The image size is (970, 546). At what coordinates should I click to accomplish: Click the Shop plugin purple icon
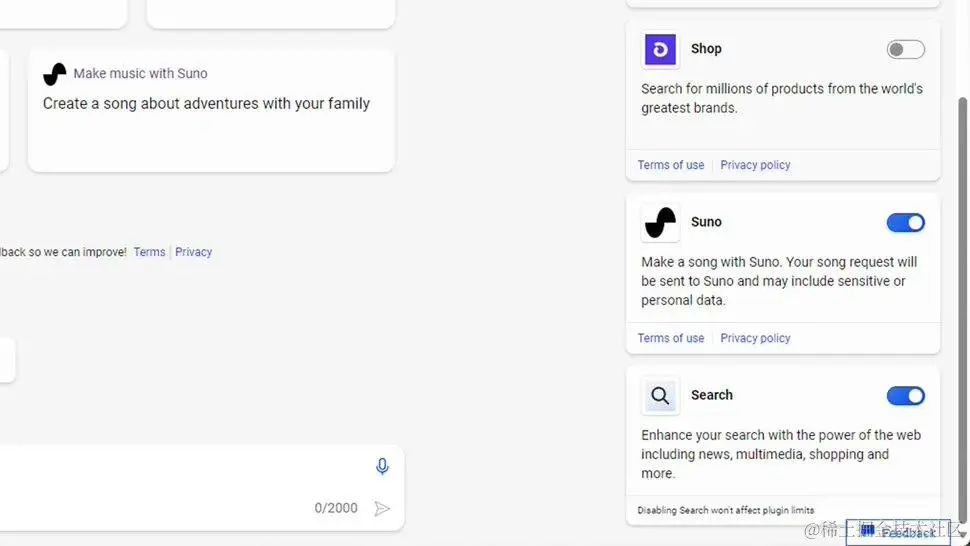[x=660, y=49]
